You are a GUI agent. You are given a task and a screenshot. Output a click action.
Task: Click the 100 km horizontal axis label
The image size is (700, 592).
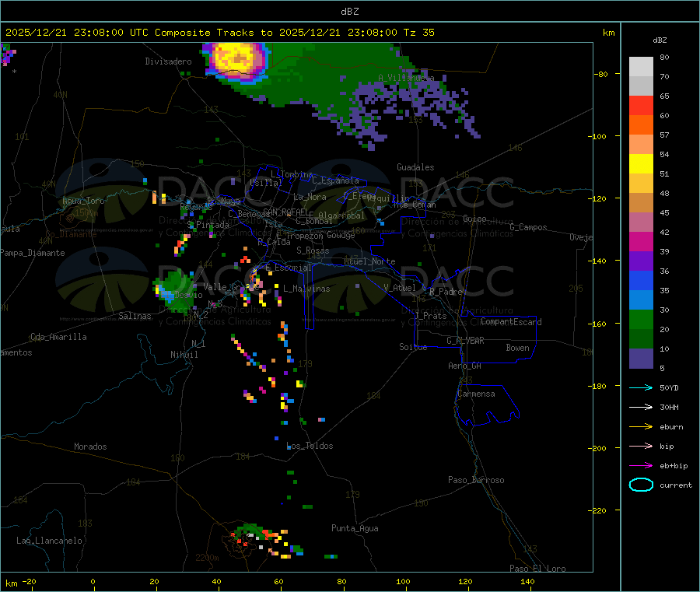click(403, 581)
